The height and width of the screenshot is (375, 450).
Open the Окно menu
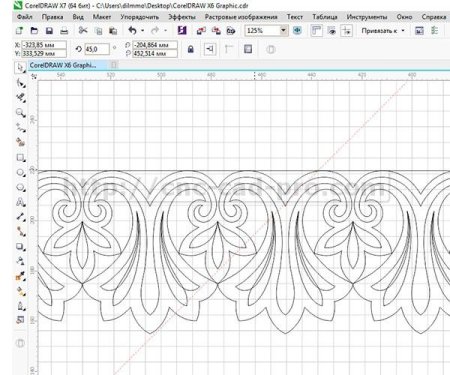404,17
